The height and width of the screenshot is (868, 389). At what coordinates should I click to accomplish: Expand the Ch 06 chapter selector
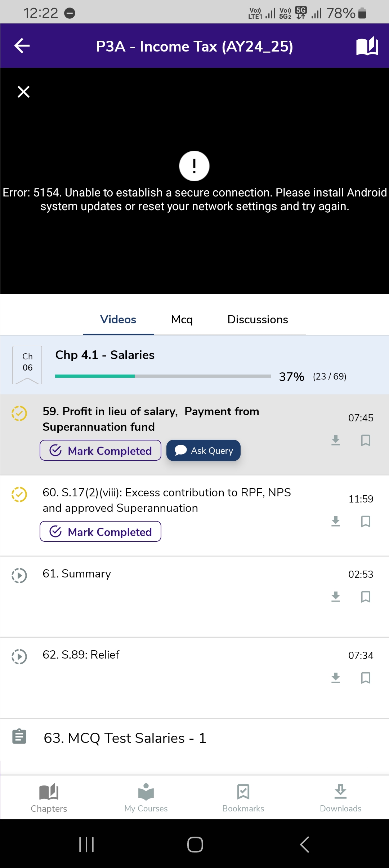[27, 364]
